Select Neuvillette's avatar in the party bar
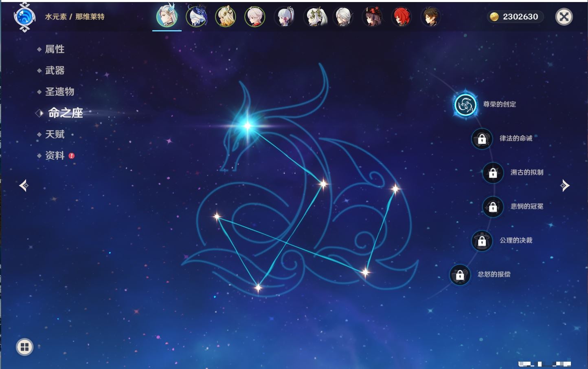The image size is (588, 369). (x=167, y=16)
